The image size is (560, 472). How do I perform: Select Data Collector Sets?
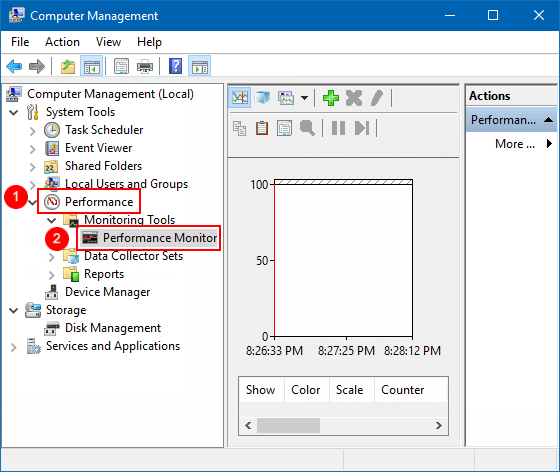pyautogui.click(x=134, y=256)
